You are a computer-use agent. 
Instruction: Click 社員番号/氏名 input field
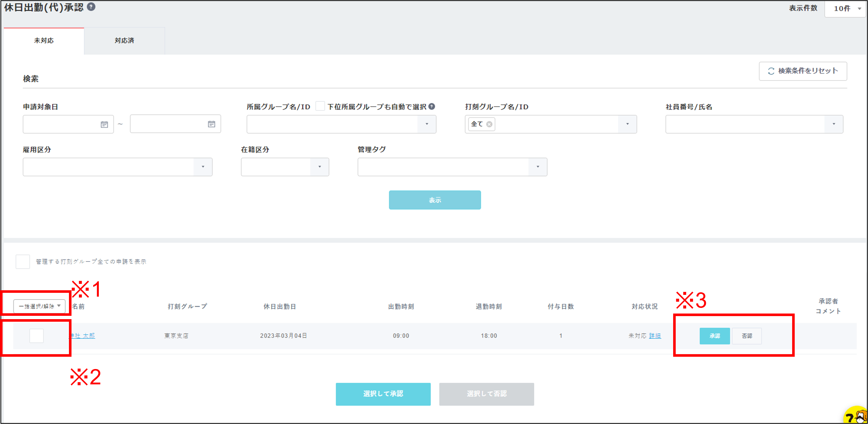745,124
